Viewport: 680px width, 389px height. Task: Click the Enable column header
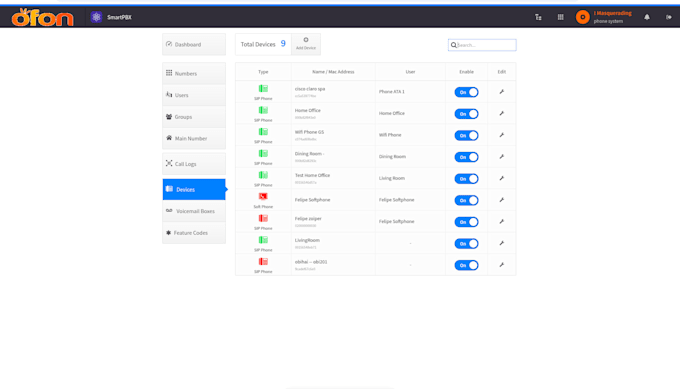point(466,72)
